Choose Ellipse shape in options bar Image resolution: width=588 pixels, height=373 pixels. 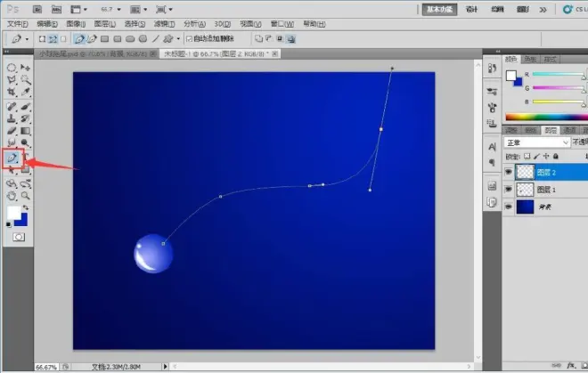[130, 38]
